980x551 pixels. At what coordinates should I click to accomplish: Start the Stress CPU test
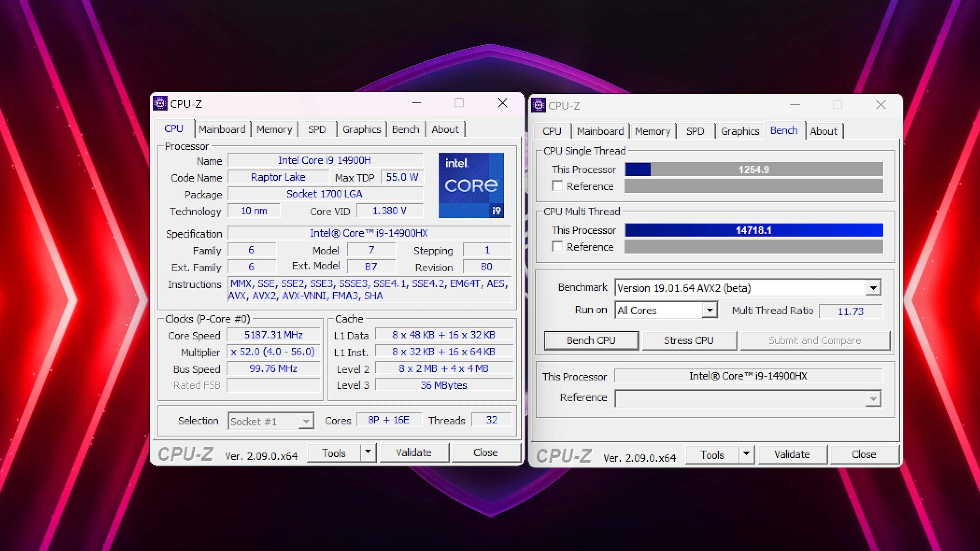pyautogui.click(x=689, y=340)
